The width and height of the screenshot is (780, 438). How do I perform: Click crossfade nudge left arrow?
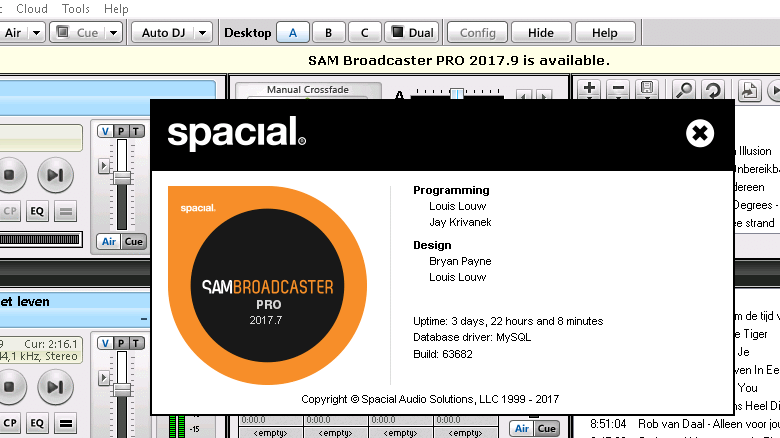pos(523,95)
